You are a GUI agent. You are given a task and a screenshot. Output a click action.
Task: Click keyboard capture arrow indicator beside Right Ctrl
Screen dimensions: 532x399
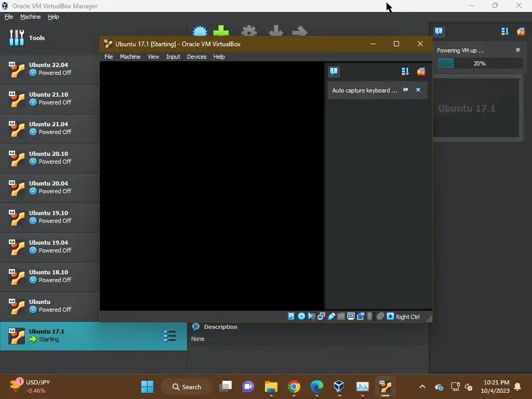click(390, 316)
